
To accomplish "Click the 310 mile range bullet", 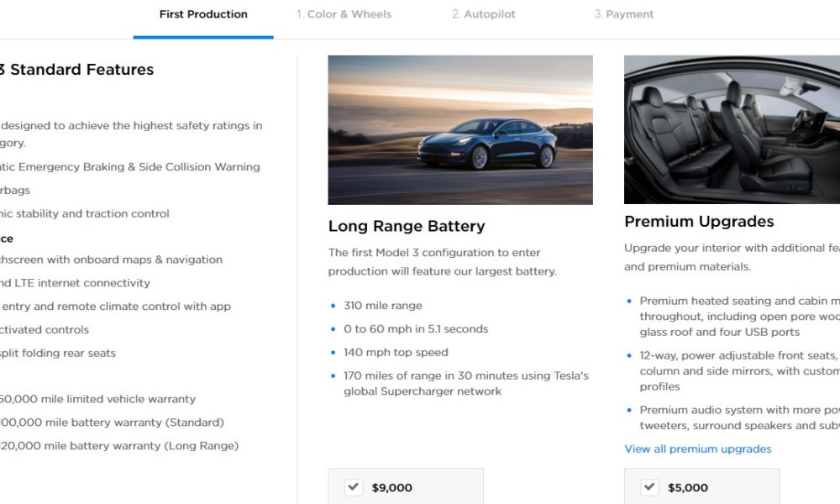I will coord(382,305).
